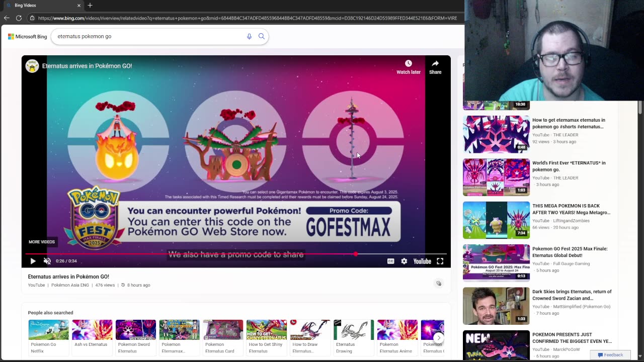Viewport: 644px width, 362px height.
Task: Click the 'People also searched' heading
Action: point(50,313)
